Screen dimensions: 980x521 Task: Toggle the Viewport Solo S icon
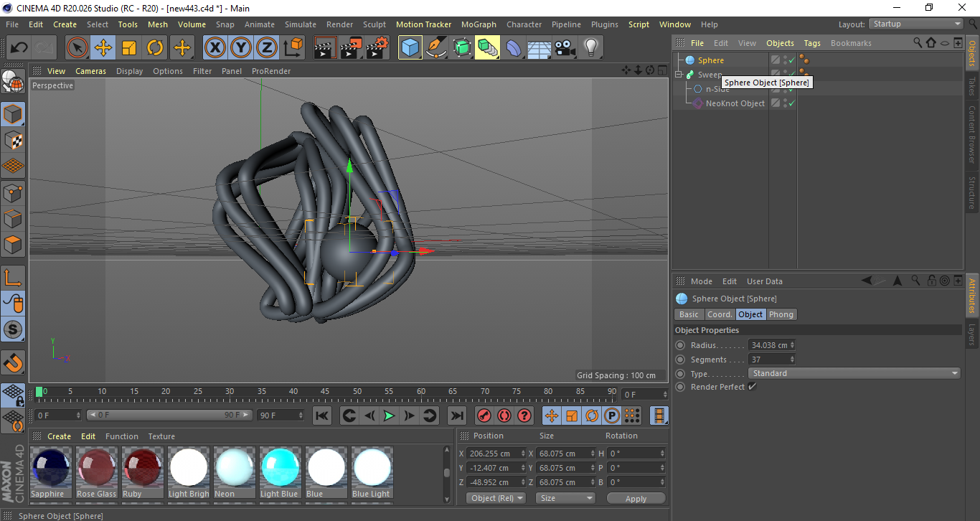[13, 330]
